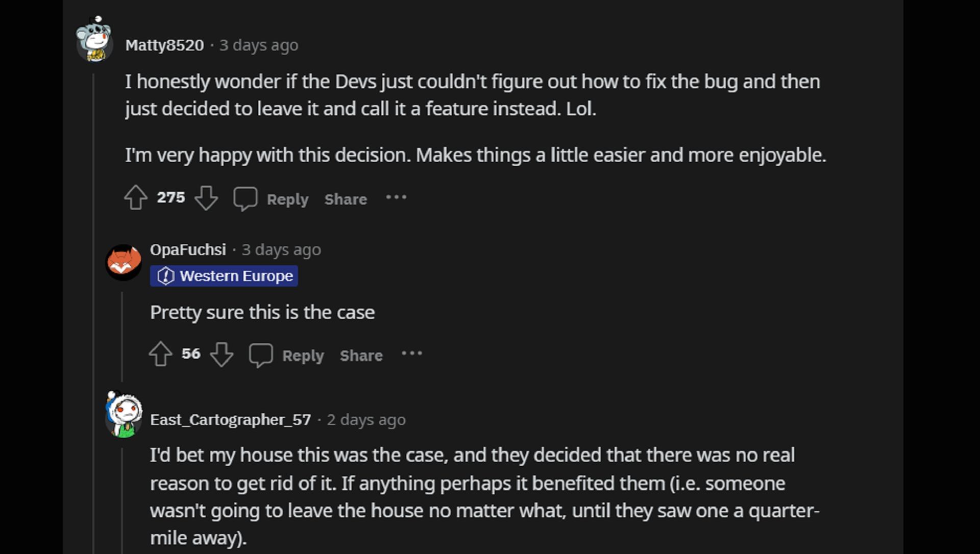Downvote OpaFuchsi's reply
The width and height of the screenshot is (980, 554).
[x=222, y=354]
